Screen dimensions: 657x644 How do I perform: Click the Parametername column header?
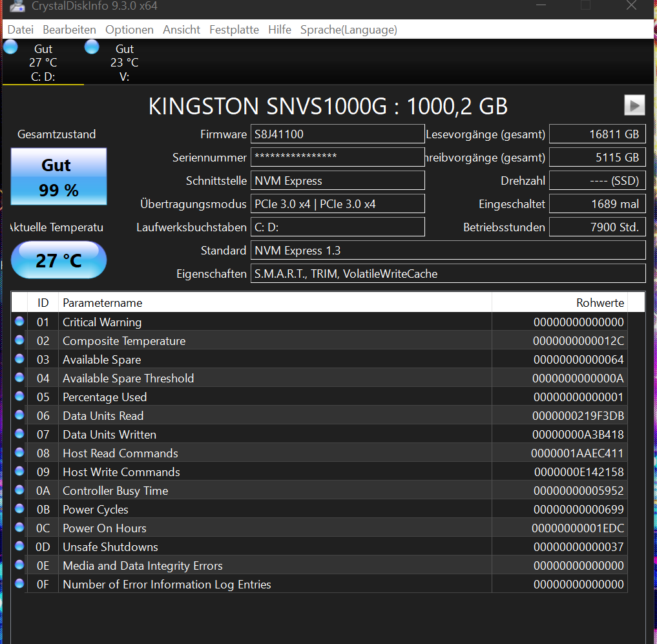click(275, 302)
